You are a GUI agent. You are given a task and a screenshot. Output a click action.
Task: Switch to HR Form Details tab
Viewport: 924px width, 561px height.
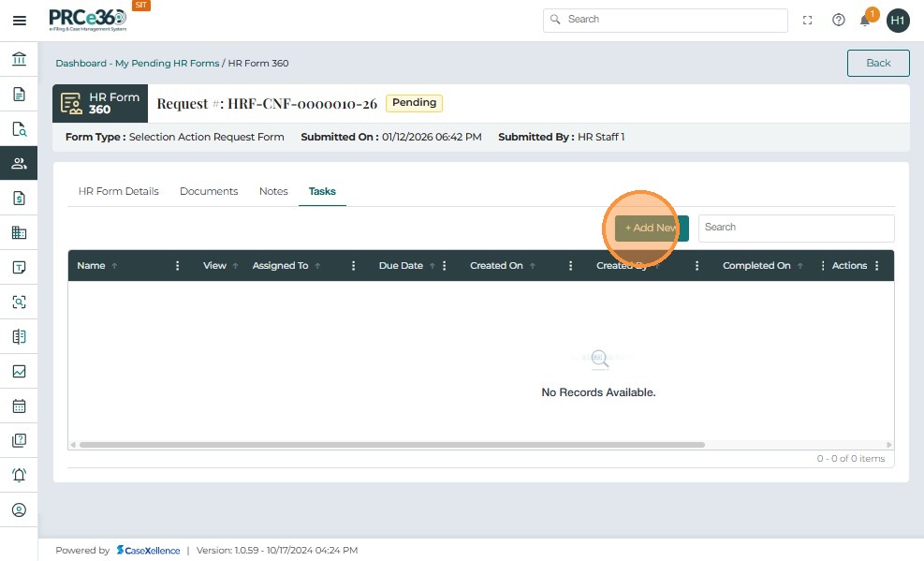pos(119,191)
